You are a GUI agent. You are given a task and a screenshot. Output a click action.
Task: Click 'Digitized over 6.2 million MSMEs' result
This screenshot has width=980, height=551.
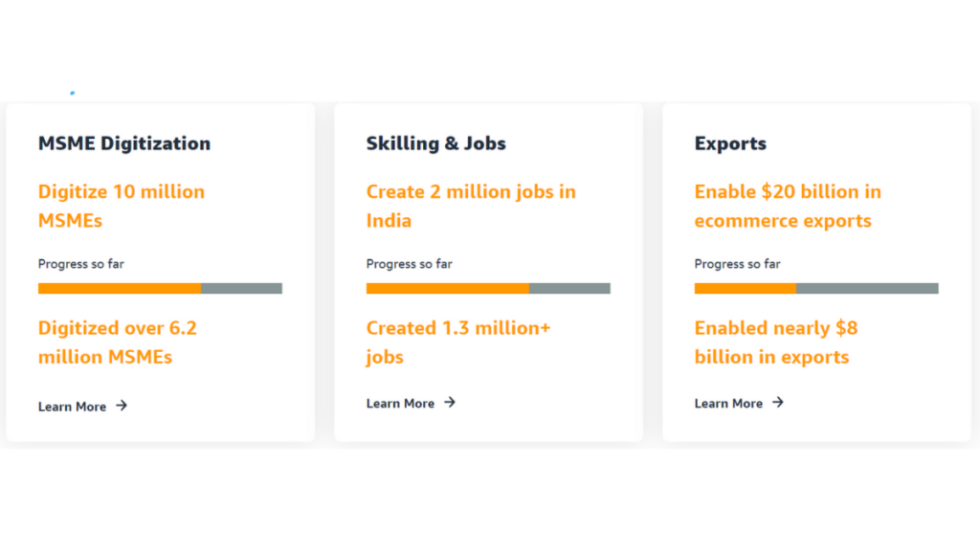(x=118, y=342)
